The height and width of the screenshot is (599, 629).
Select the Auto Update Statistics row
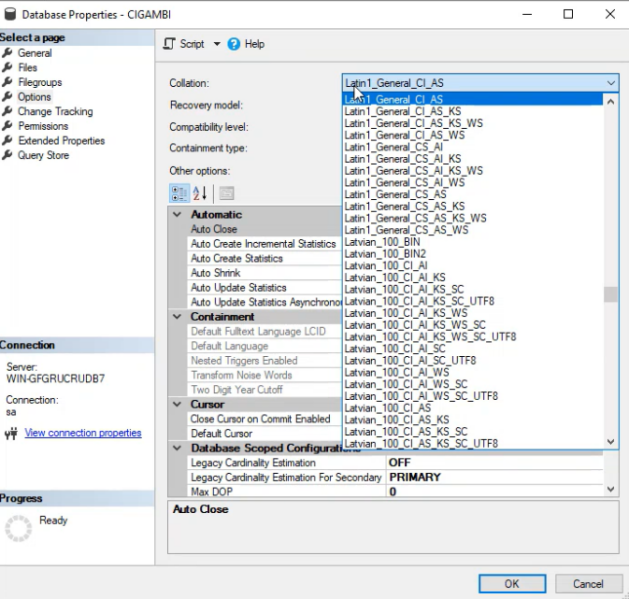[265, 288]
